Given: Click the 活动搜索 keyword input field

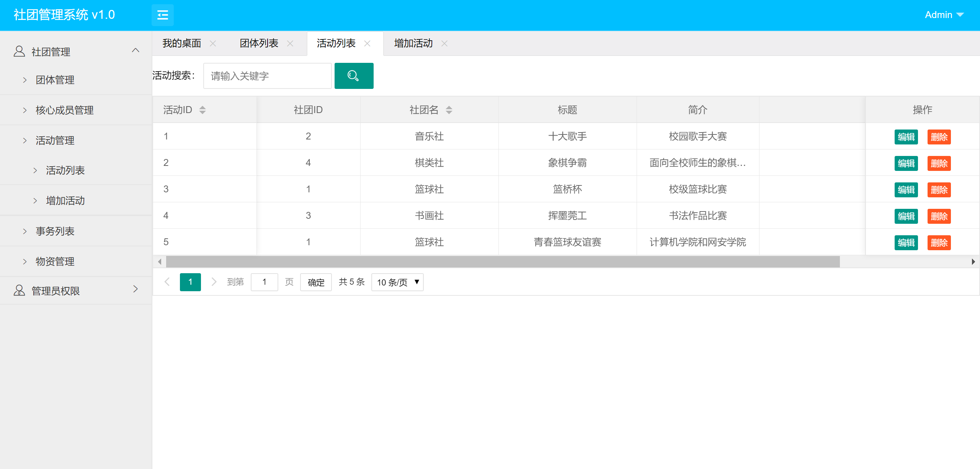Looking at the screenshot, I should click(267, 76).
